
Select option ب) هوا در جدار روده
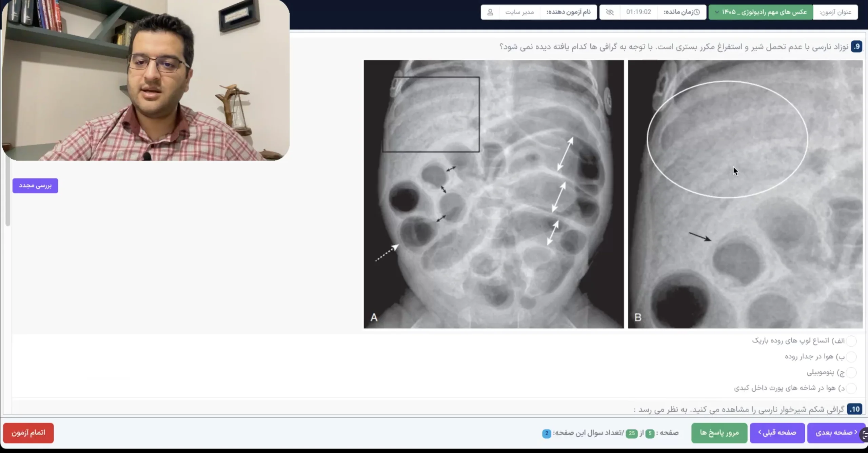pyautogui.click(x=851, y=357)
